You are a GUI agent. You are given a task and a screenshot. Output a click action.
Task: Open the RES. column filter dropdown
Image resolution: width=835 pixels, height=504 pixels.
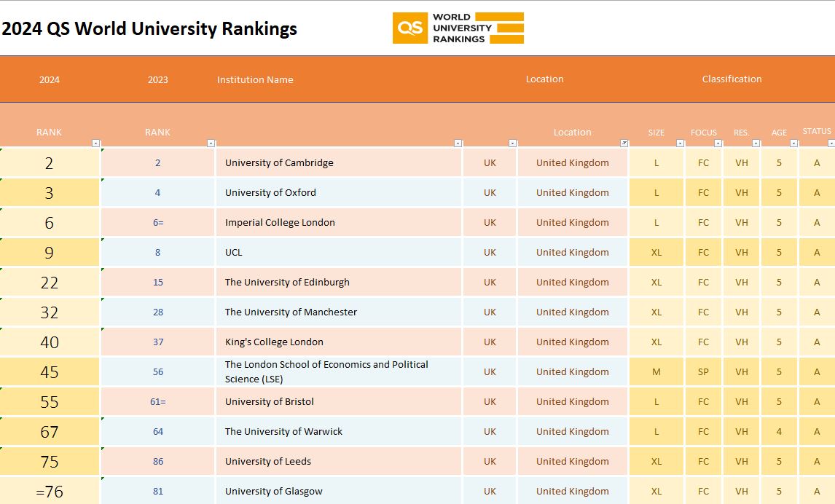click(x=756, y=143)
